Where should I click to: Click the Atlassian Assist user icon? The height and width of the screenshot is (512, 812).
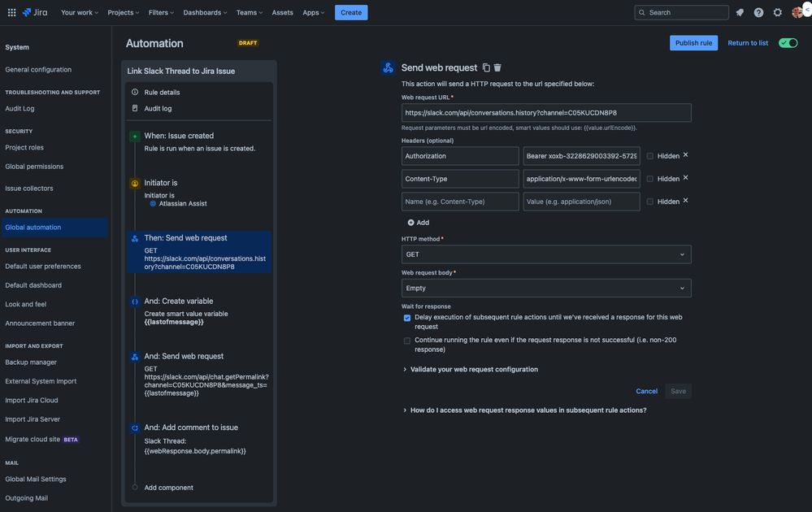coord(153,204)
